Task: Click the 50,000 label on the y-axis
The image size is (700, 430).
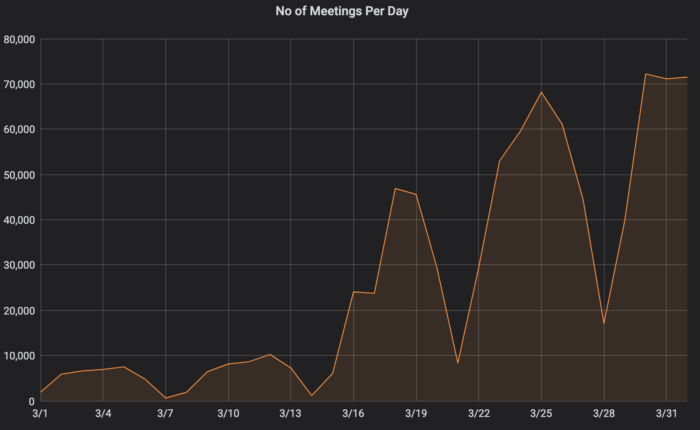Action: (x=19, y=175)
